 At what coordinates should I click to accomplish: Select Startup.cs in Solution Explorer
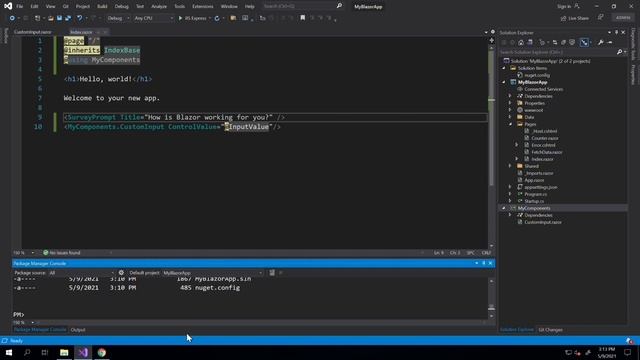pyautogui.click(x=534, y=201)
